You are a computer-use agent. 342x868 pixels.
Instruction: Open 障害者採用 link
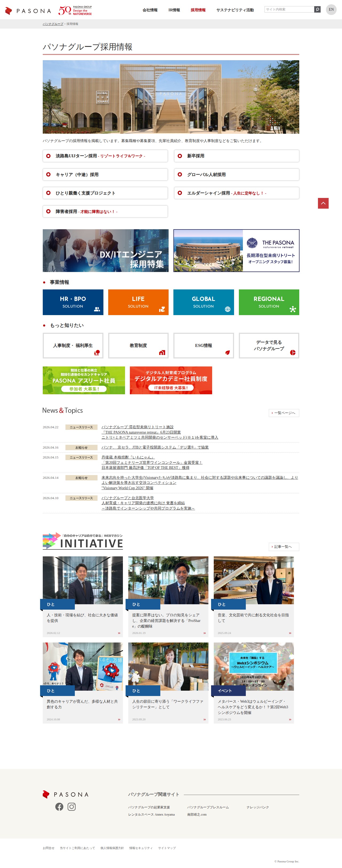[105, 212]
